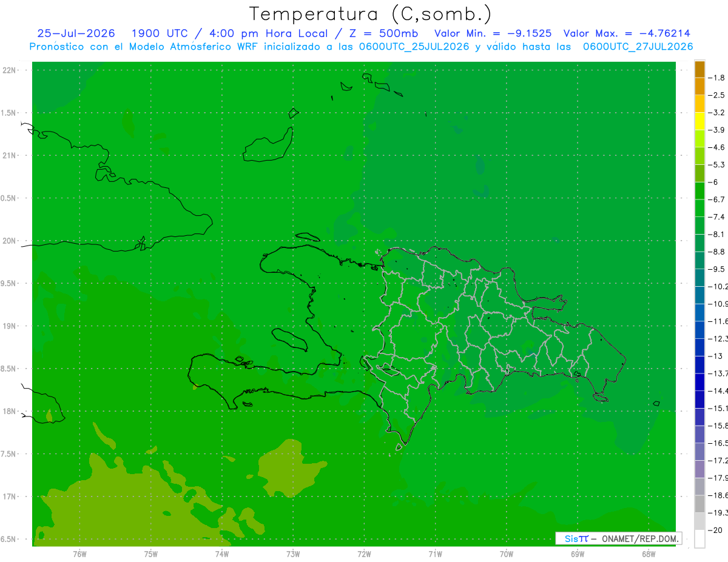Pick the white swatch below -20
Viewport: 728px width, 562px height.
click(699, 538)
